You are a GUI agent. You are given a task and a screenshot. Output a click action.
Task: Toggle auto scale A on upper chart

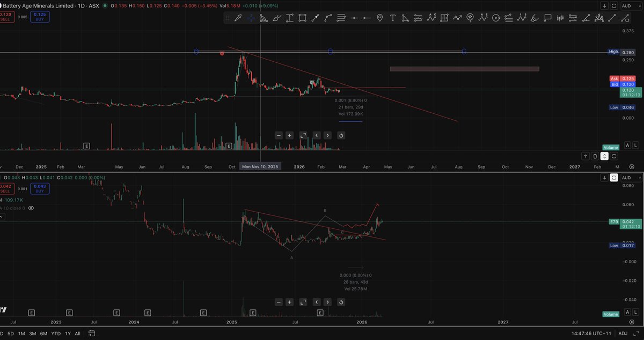pyautogui.click(x=627, y=146)
